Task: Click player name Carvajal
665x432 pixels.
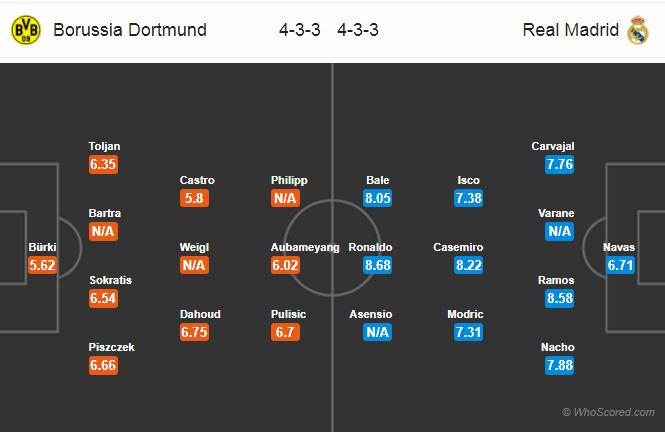Action: click(553, 146)
